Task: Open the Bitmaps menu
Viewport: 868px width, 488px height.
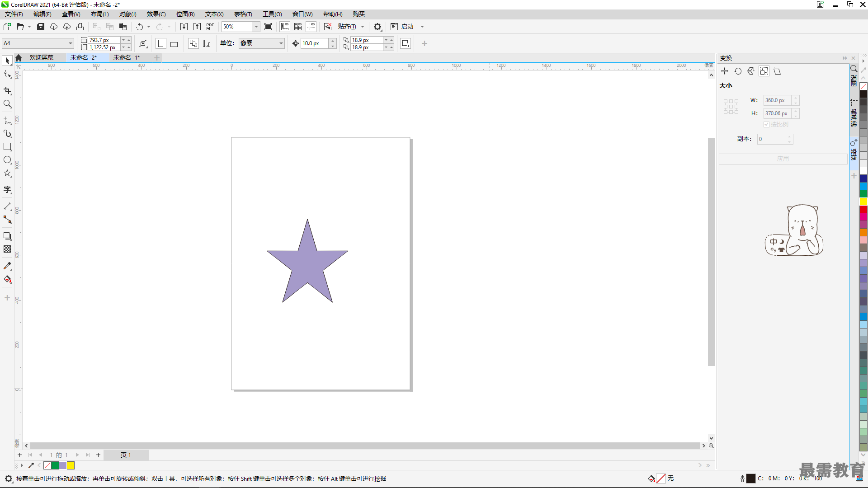Action: pos(185,14)
